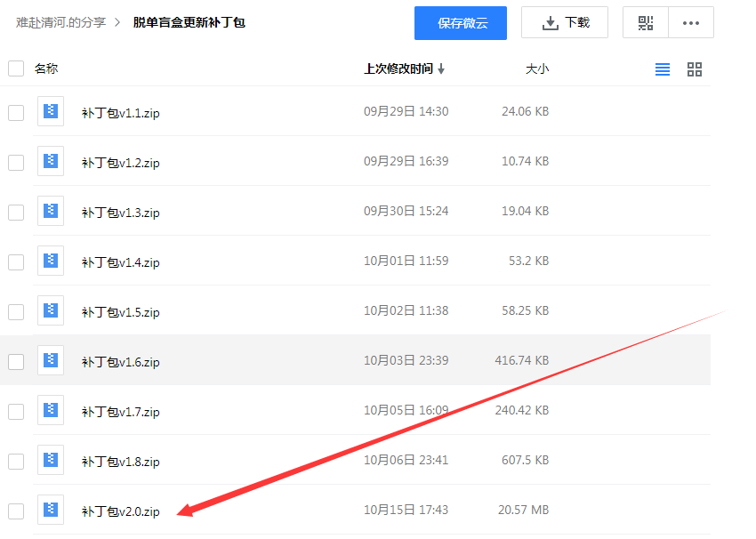Check the box for 补丁包v1.8.zip
Viewport: 756px width, 539px height.
point(16,462)
